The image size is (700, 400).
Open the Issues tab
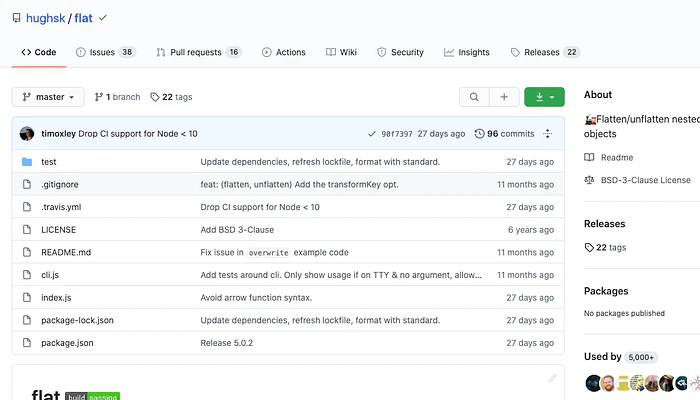105,52
